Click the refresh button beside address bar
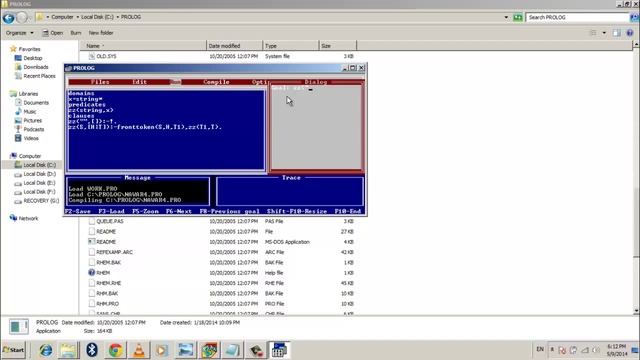The height and width of the screenshot is (360, 640). [518, 17]
